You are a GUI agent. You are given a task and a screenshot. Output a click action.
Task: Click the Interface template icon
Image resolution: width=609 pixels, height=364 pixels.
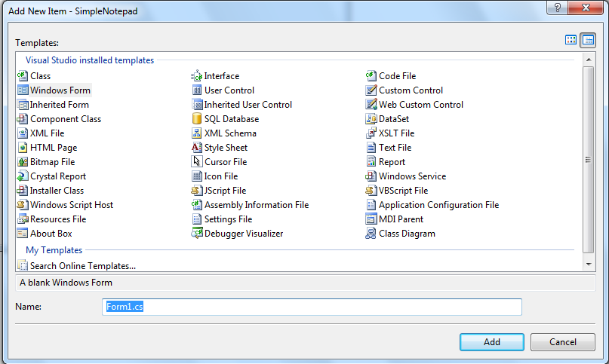pos(197,75)
